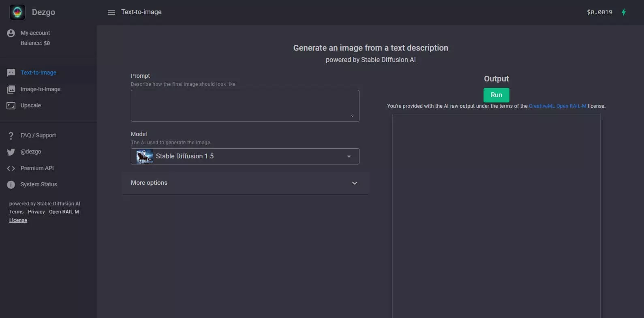The image size is (644, 318).
Task: Visit the @dezgo Twitter link
Action: click(x=31, y=152)
